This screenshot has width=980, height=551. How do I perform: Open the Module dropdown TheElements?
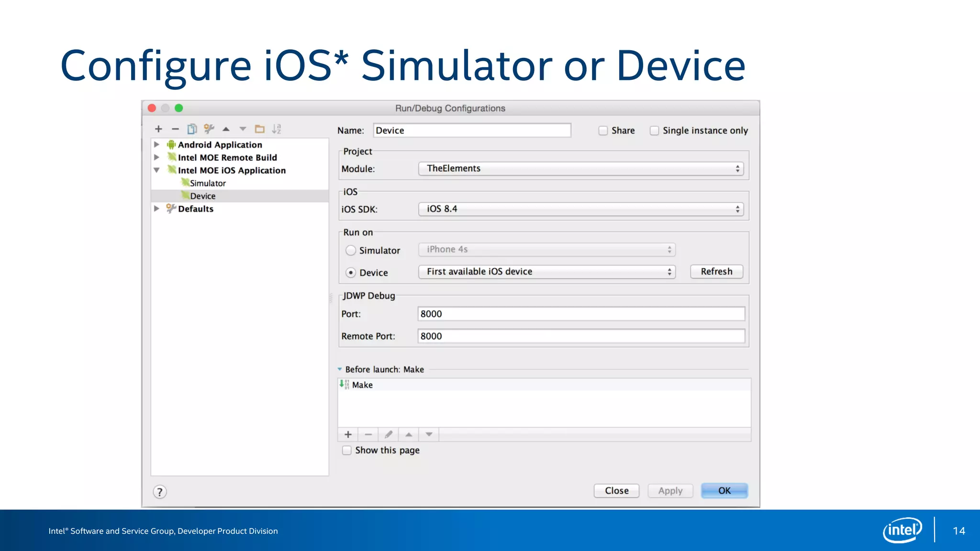[581, 168]
